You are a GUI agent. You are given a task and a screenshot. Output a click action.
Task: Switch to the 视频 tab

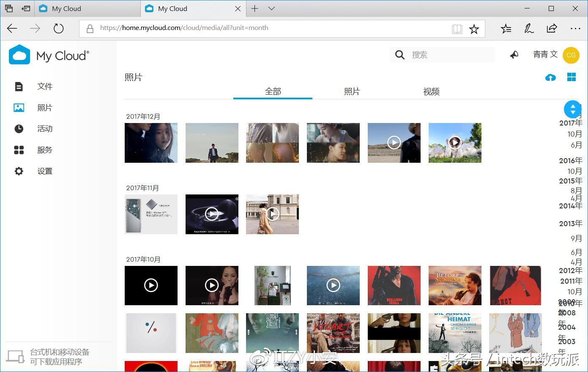(431, 91)
